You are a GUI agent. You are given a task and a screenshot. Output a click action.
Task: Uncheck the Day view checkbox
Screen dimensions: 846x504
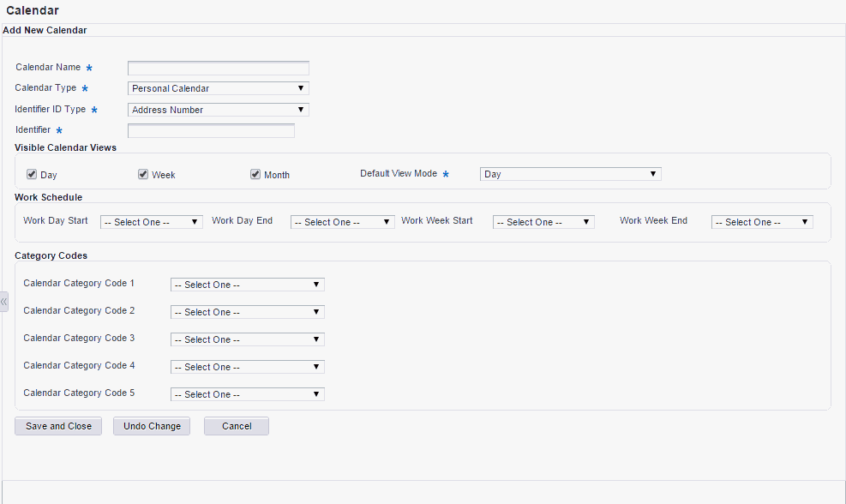pos(32,174)
